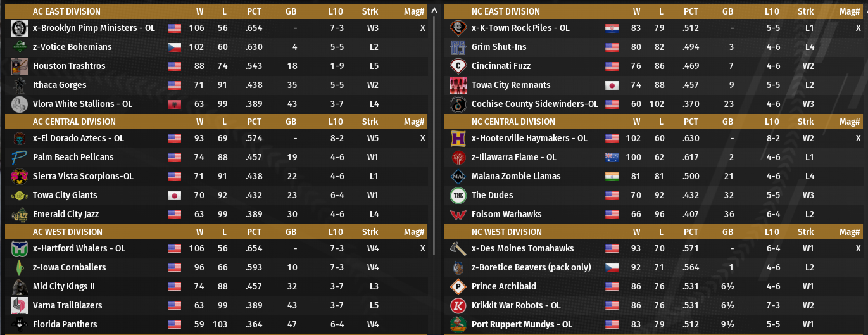Viewport: 868px width, 335px height.
Task: Click the L10 header in NC West
Action: point(772,232)
